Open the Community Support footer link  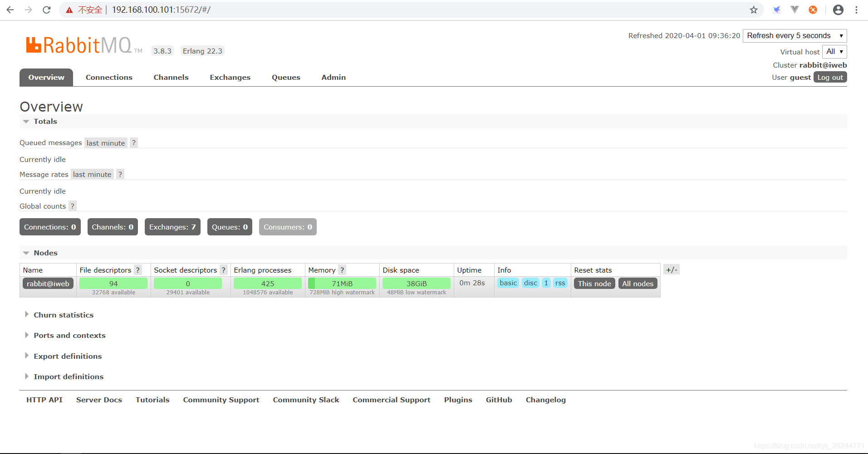(221, 400)
